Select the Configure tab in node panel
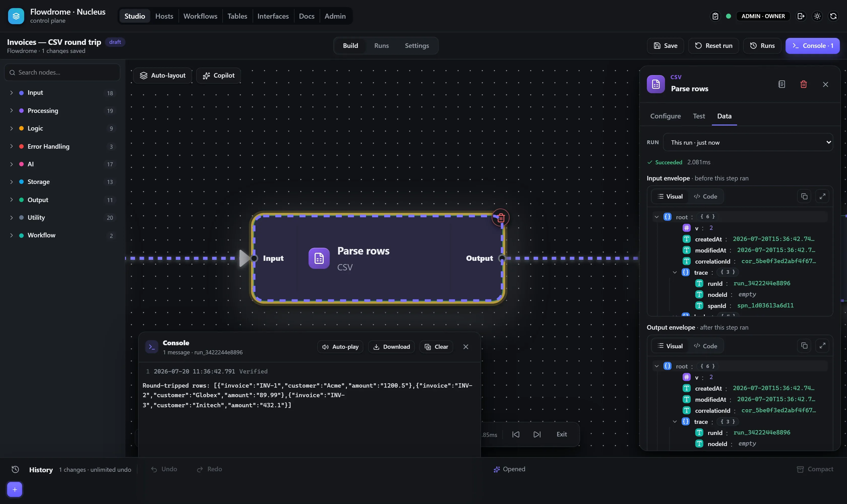Screen dimensions: 847x504 click(x=665, y=116)
